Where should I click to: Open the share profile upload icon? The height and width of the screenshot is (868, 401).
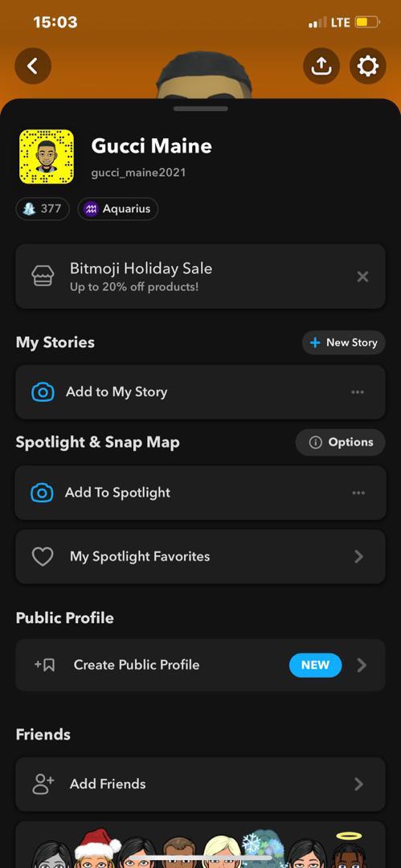pos(321,67)
